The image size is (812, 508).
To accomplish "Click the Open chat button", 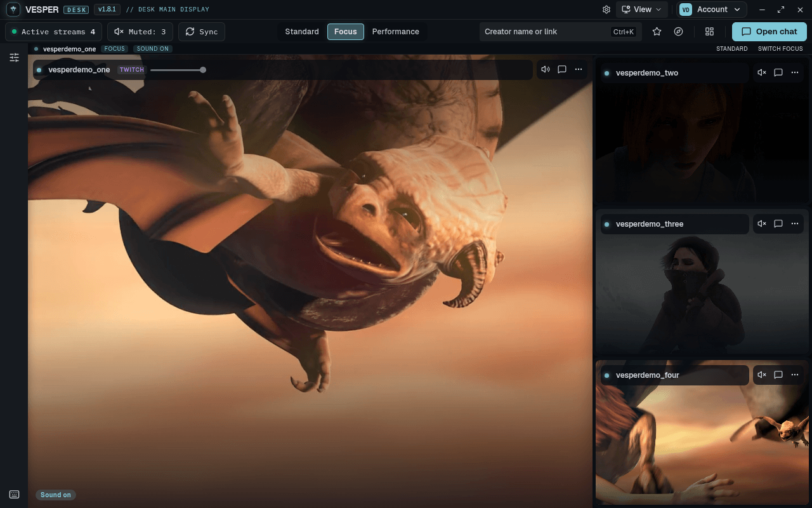I will tap(769, 32).
